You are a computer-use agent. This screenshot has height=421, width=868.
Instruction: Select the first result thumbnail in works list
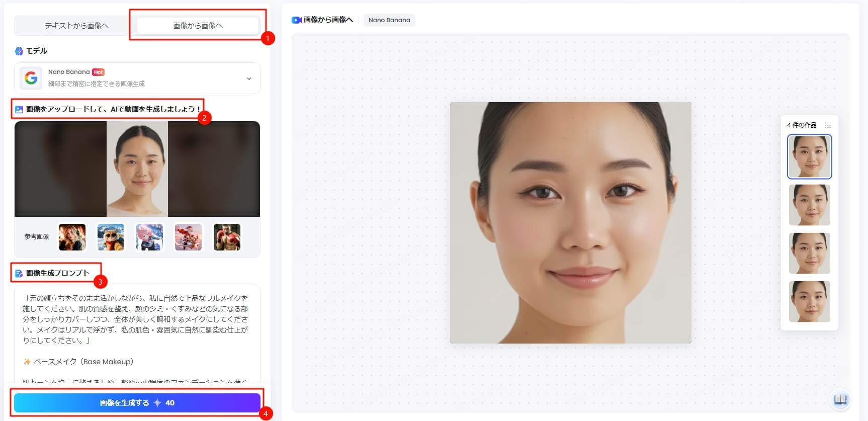tap(809, 156)
